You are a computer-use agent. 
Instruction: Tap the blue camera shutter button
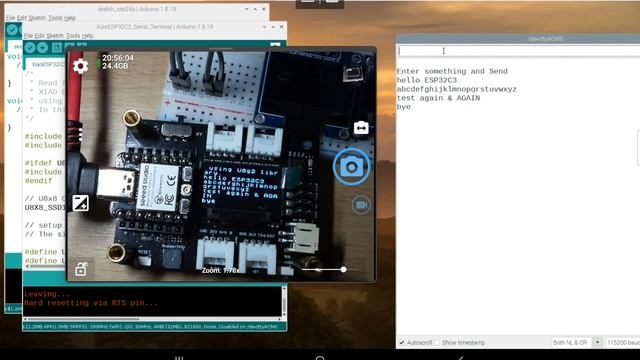351,167
